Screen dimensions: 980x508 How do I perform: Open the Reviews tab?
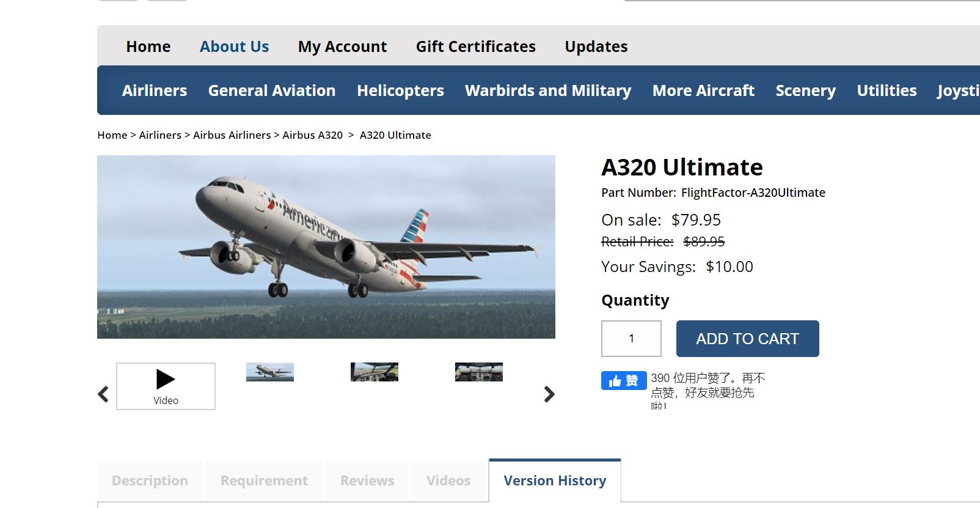tap(367, 480)
